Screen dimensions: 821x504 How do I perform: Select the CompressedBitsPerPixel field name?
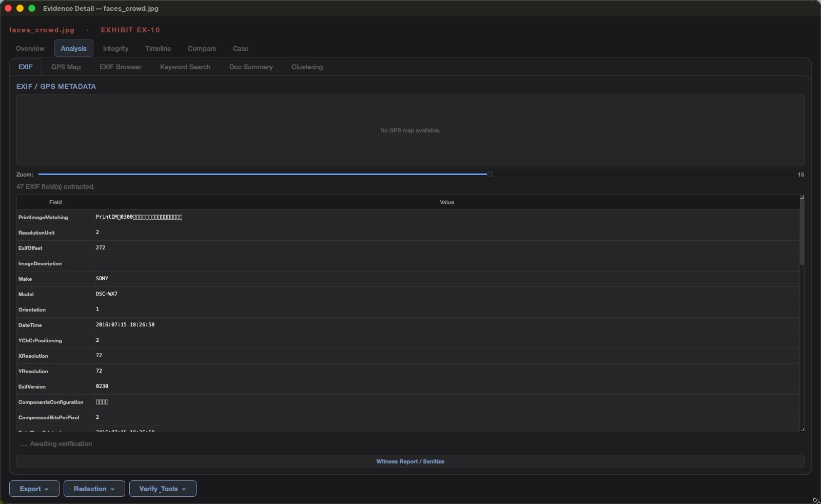tap(49, 417)
